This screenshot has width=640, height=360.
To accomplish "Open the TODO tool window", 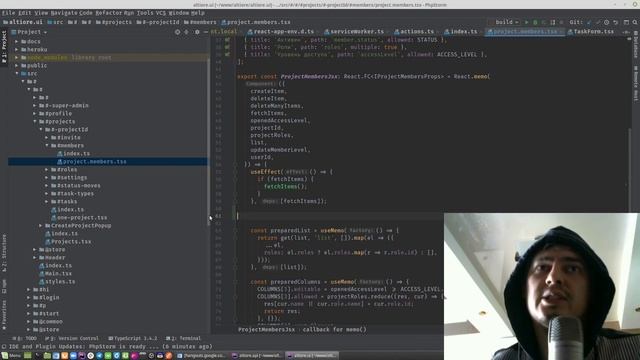I will [x=24, y=338].
